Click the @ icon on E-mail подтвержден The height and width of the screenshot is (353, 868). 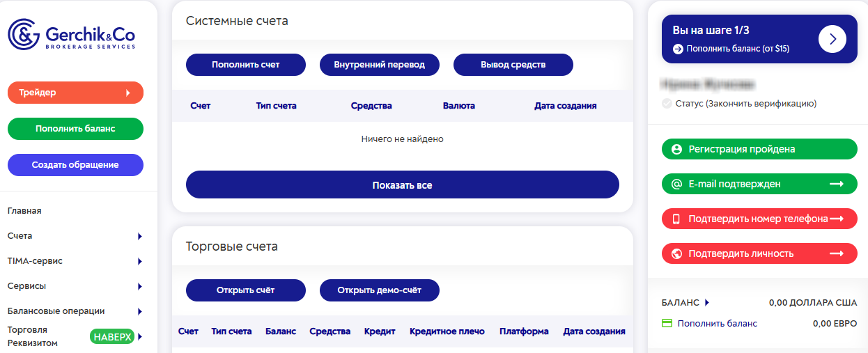(x=676, y=184)
